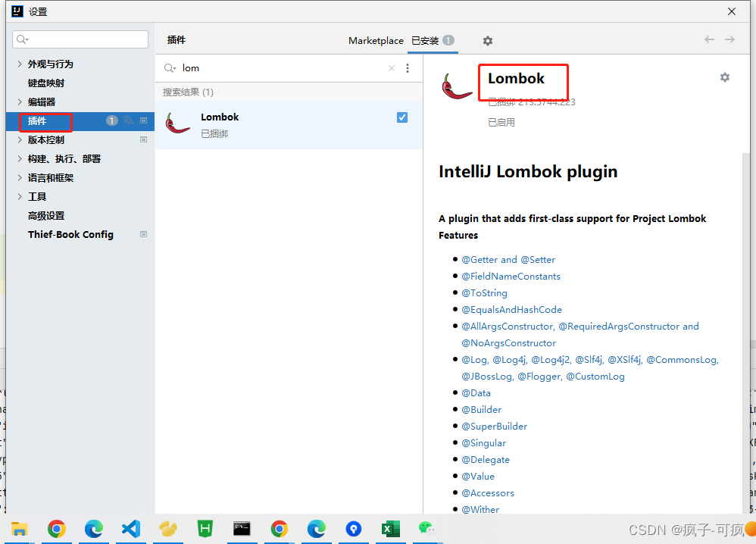Navigate forward with the right arrow

[730, 39]
